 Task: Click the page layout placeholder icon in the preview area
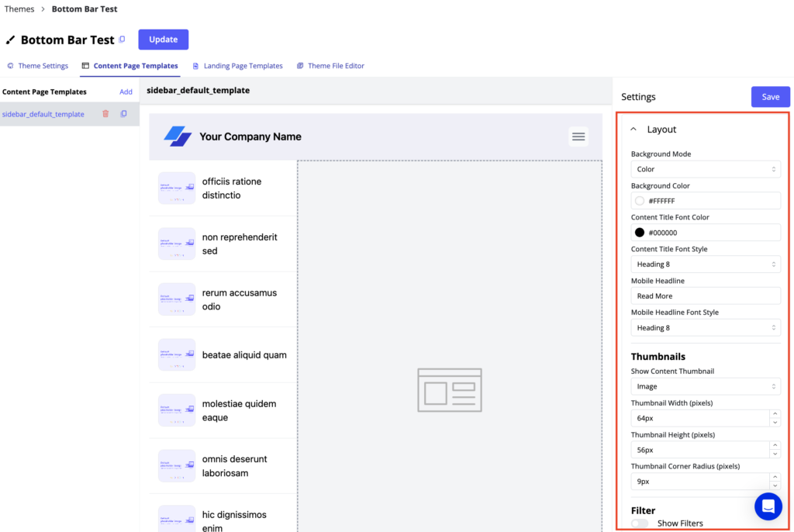[450, 390]
